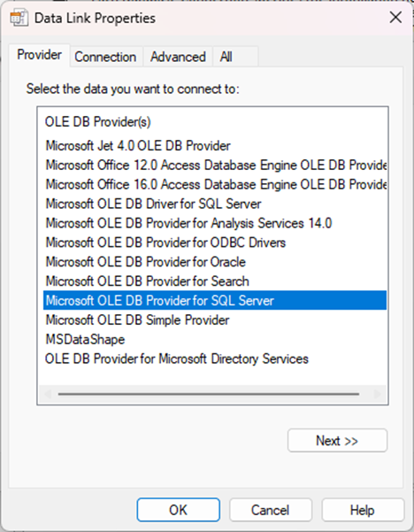This screenshot has width=414, height=532.
Task: Select Microsoft OLE DB Driver for SQL Server
Action: [153, 204]
